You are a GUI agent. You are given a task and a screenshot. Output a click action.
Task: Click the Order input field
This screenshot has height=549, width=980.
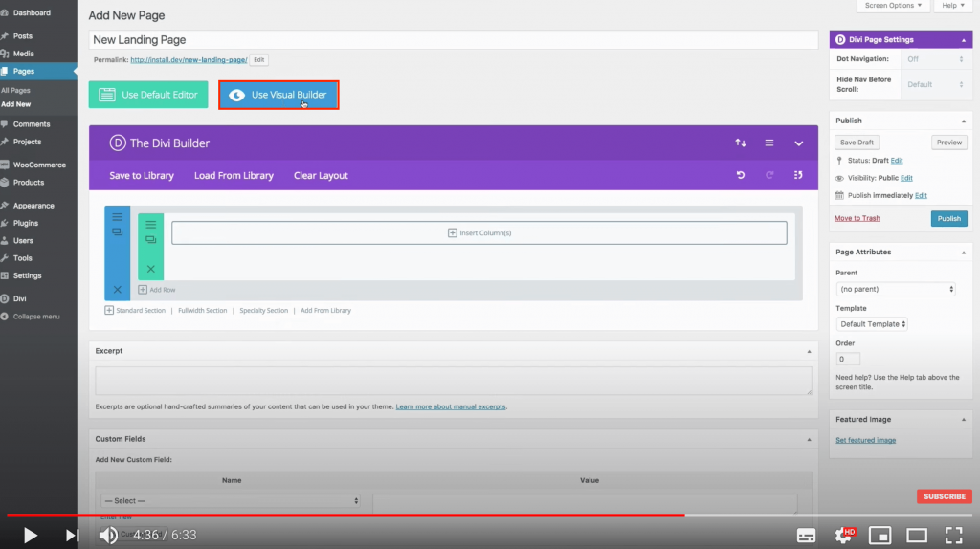tap(848, 359)
